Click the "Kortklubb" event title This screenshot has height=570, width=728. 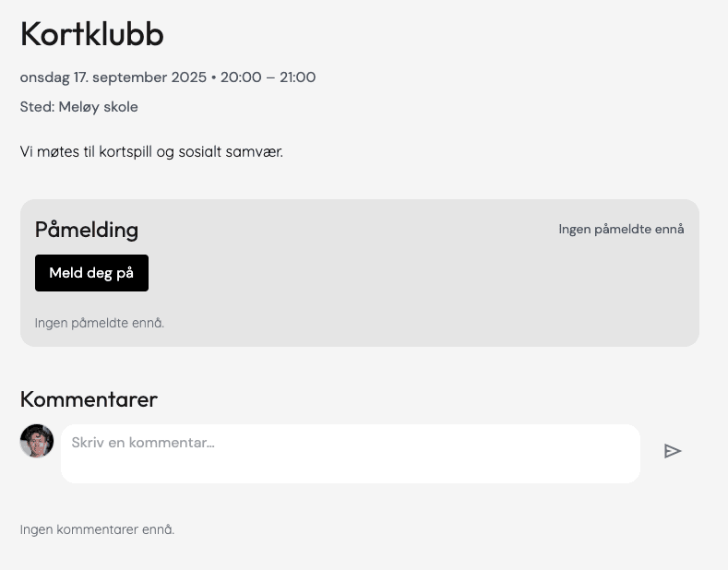pos(92,34)
